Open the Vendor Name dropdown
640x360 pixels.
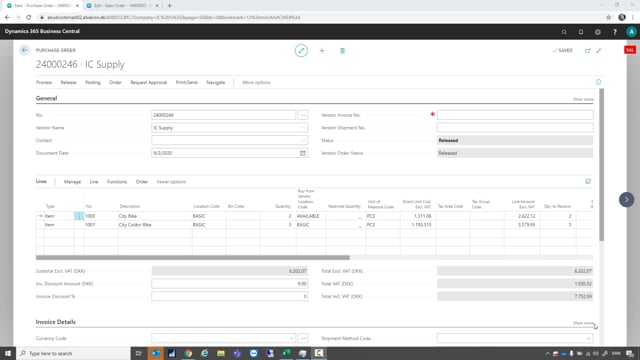click(303, 128)
